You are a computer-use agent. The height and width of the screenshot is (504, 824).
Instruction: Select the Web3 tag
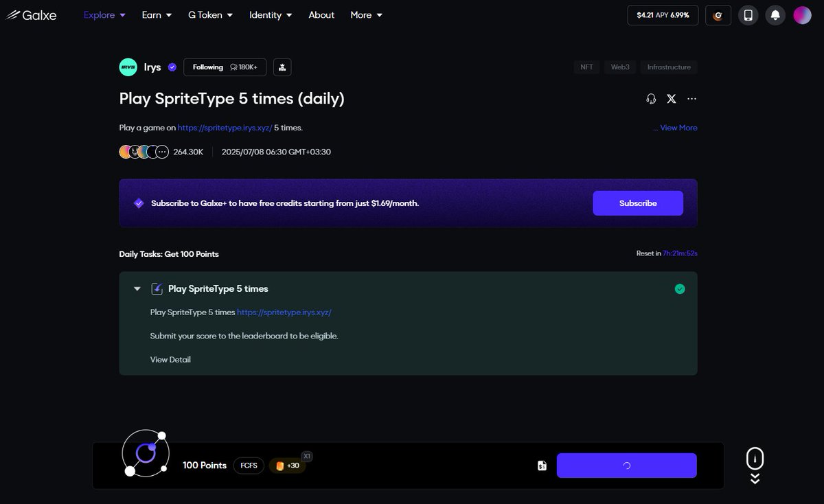pos(620,67)
